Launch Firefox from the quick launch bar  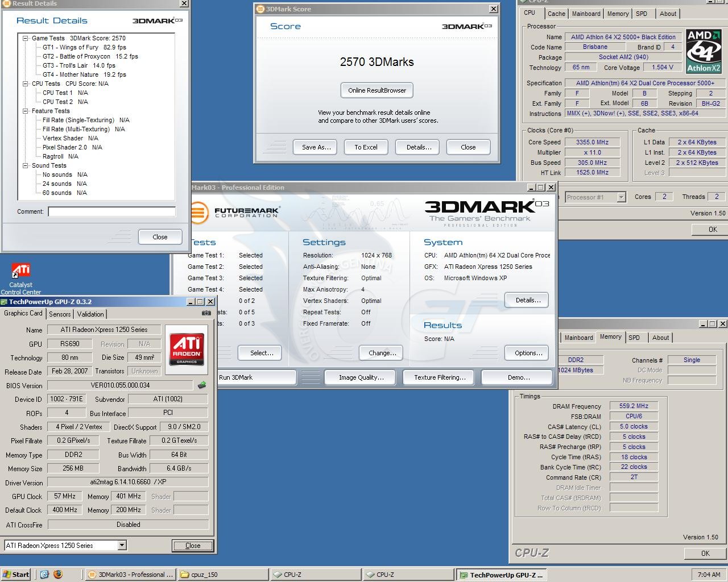(x=57, y=574)
